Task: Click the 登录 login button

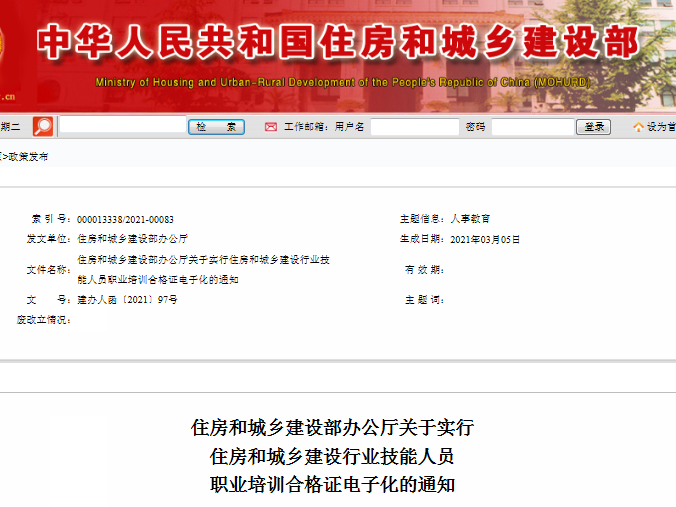Action: coord(594,127)
